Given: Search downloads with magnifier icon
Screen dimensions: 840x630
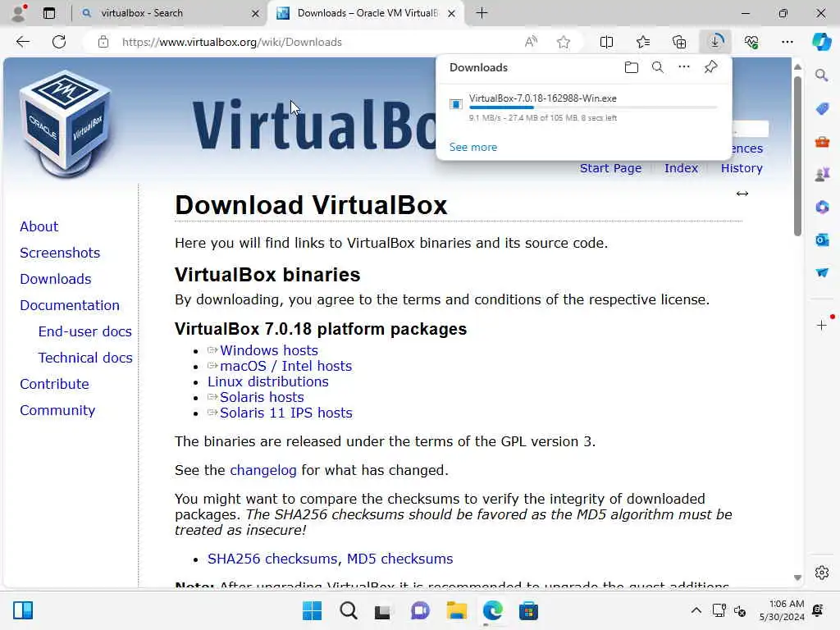Looking at the screenshot, I should pos(658,67).
